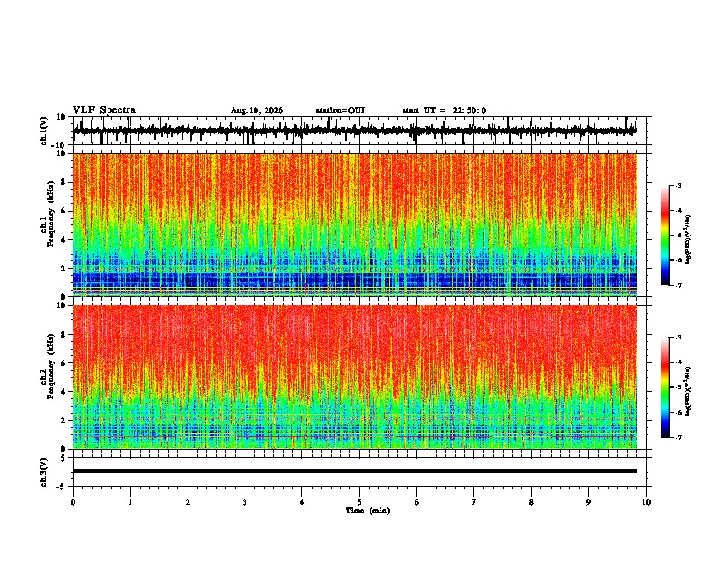The height and width of the screenshot is (563, 728).
Task: Click time axis tick label "2"
Action: (188, 502)
